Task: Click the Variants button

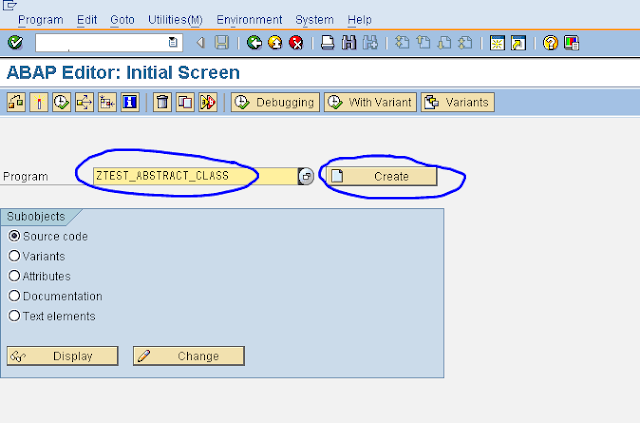Action: (458, 102)
